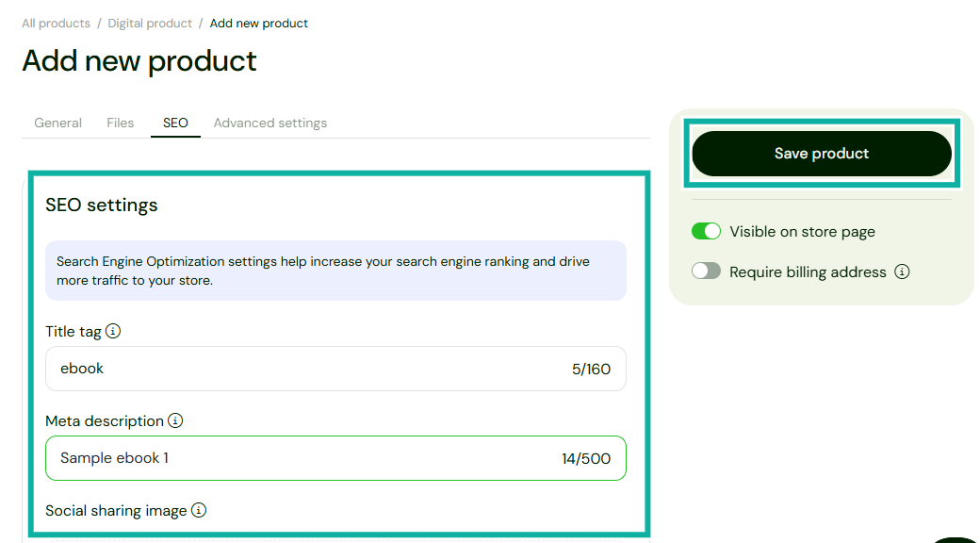
Task: Open the Social sharing image info tooltip
Action: tap(199, 510)
